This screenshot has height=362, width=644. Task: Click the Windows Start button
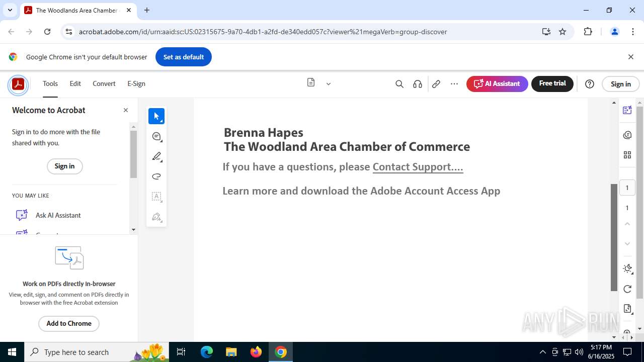12,352
